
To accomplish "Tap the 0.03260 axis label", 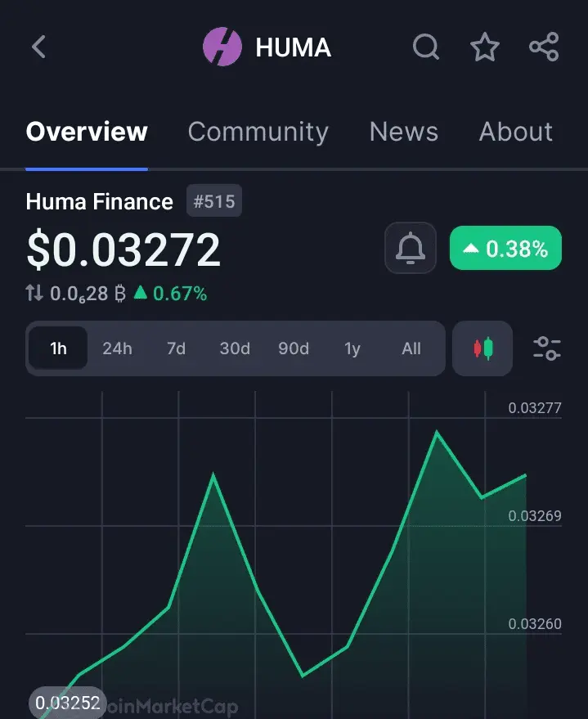I will 534,623.
